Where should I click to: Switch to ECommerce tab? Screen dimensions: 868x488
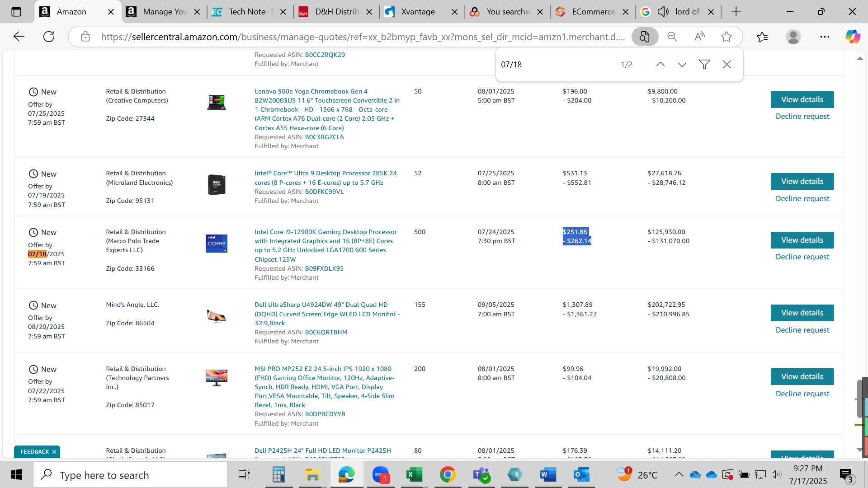click(x=593, y=12)
